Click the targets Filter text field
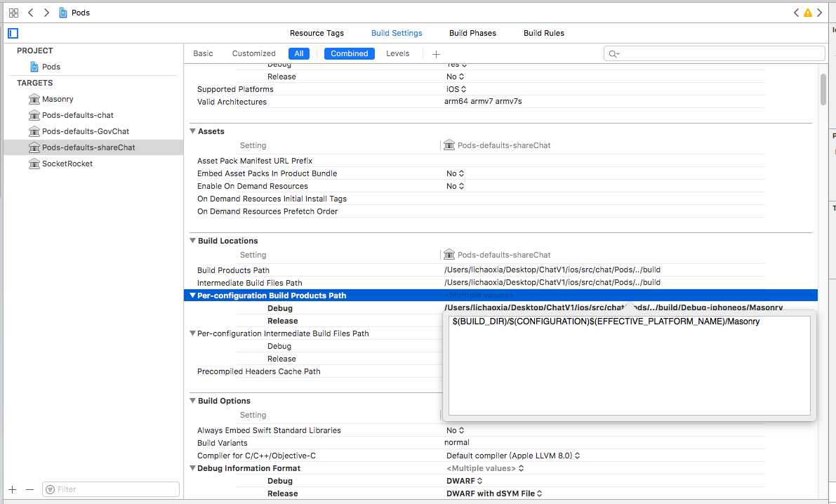 111,489
